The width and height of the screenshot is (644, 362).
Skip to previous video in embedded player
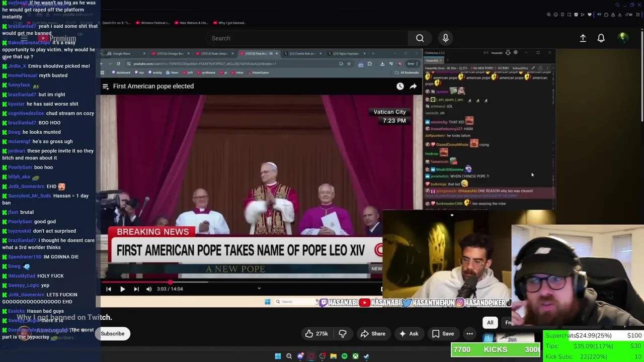click(x=108, y=289)
